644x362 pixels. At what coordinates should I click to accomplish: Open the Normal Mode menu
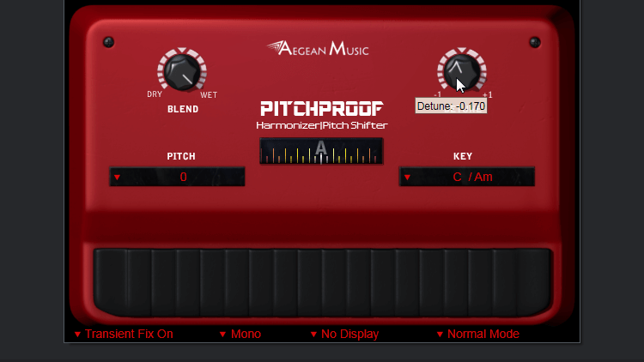[x=477, y=334]
